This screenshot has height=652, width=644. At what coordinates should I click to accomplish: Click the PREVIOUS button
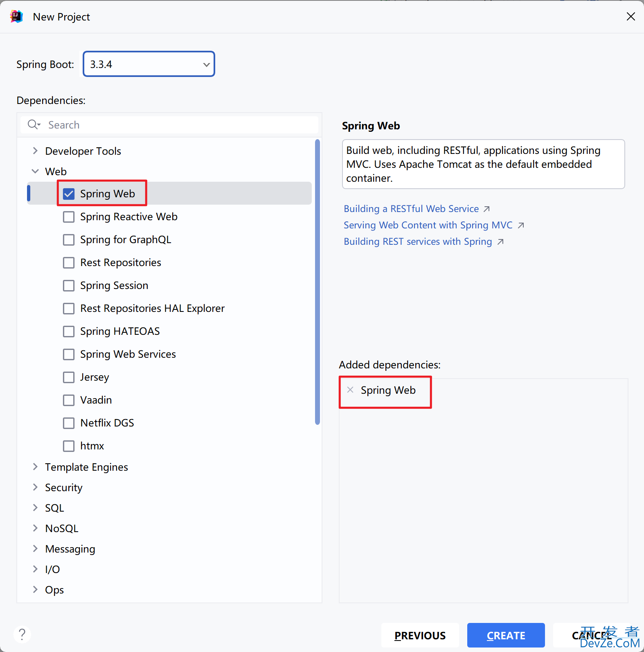point(420,635)
